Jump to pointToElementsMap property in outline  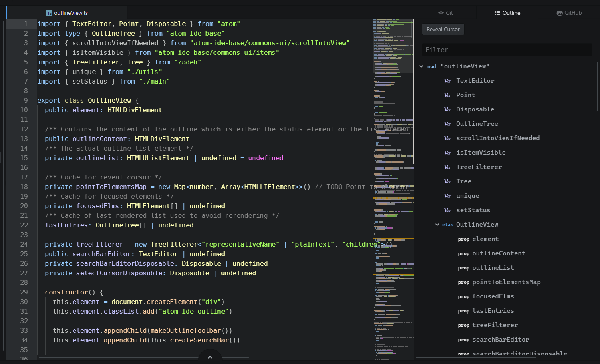coord(507,282)
